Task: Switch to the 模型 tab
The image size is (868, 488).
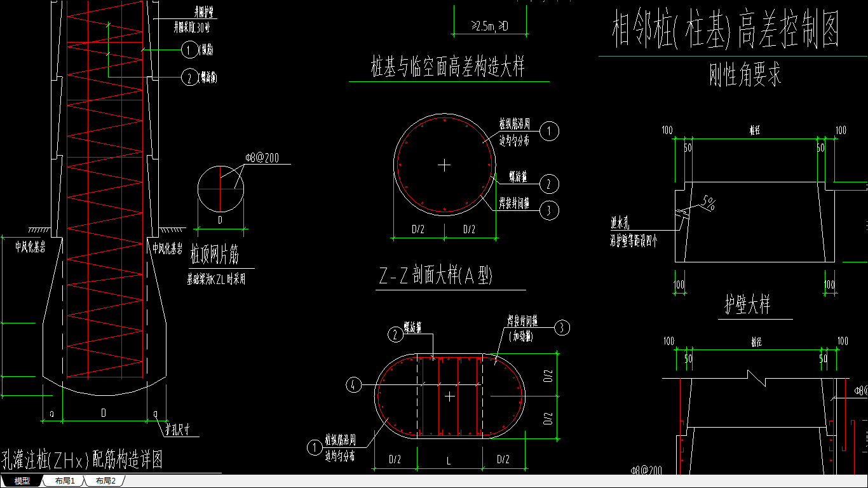Action: (22, 481)
